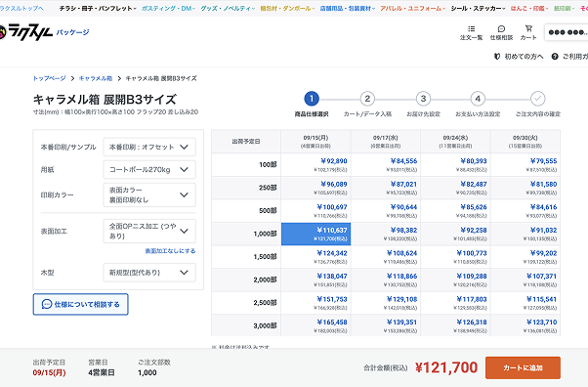The height and width of the screenshot is (387, 588).
Task: Open the 印刷カラー dropdown
Action: (149, 194)
